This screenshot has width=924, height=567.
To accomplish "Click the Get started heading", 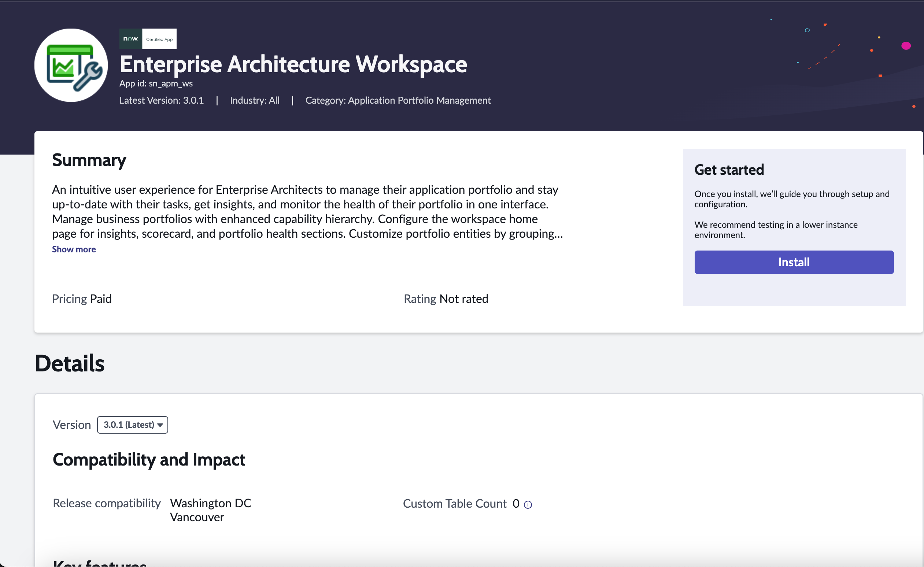I will [729, 170].
